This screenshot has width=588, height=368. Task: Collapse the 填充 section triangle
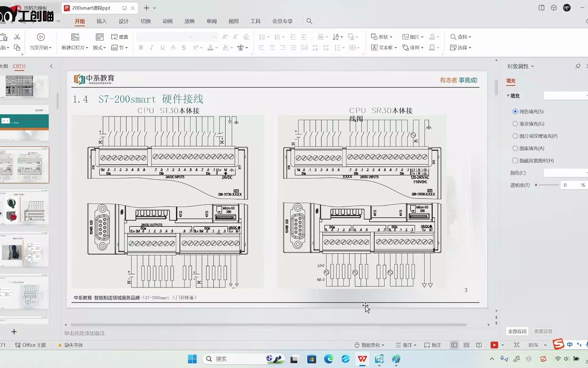pos(508,96)
